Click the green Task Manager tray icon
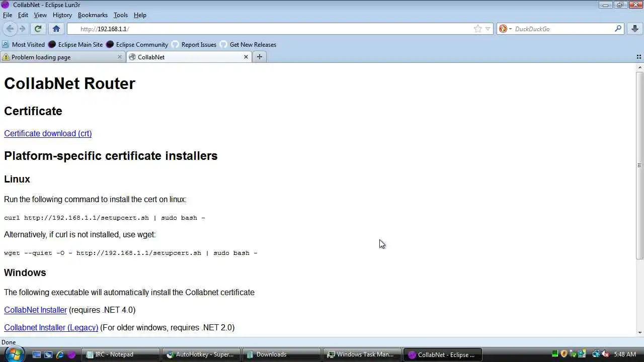The image size is (644, 362). pyautogui.click(x=555, y=354)
